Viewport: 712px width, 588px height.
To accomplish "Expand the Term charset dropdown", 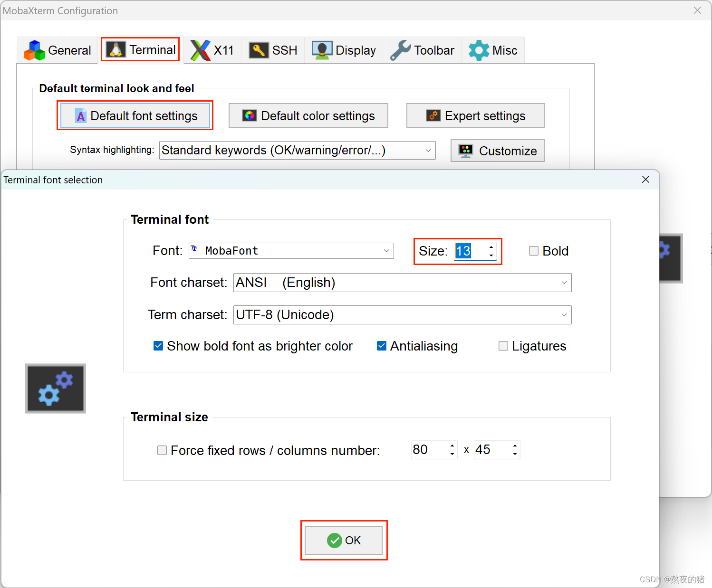I will point(403,315).
